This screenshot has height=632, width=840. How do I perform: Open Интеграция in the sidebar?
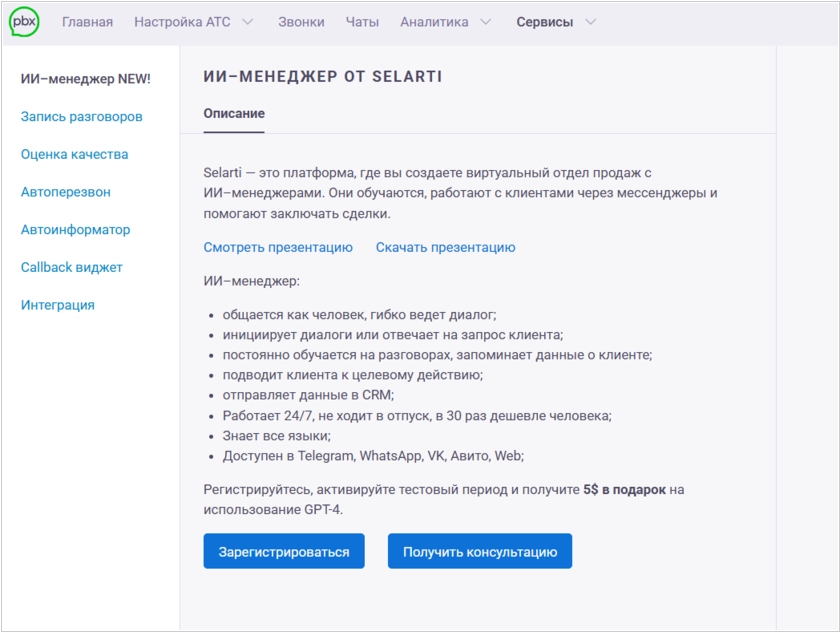(x=57, y=305)
